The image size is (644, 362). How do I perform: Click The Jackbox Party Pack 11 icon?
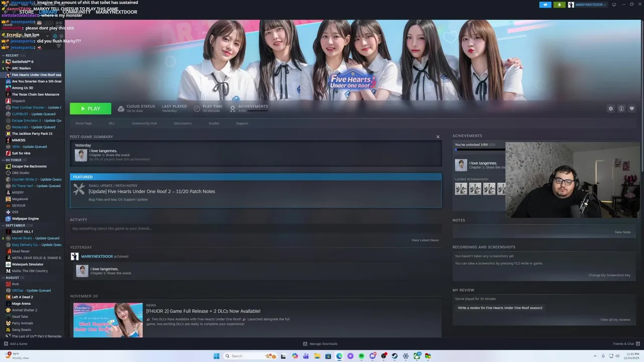pyautogui.click(x=8, y=134)
